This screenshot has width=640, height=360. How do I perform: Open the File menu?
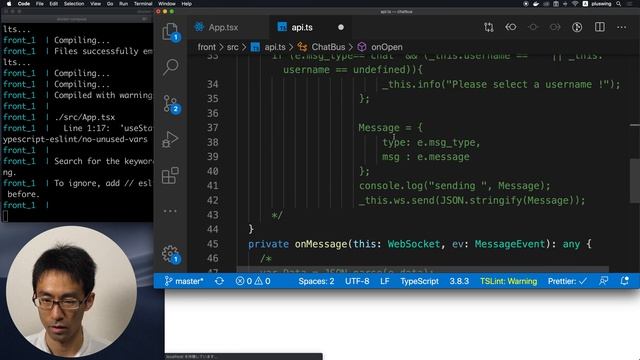tap(40, 4)
